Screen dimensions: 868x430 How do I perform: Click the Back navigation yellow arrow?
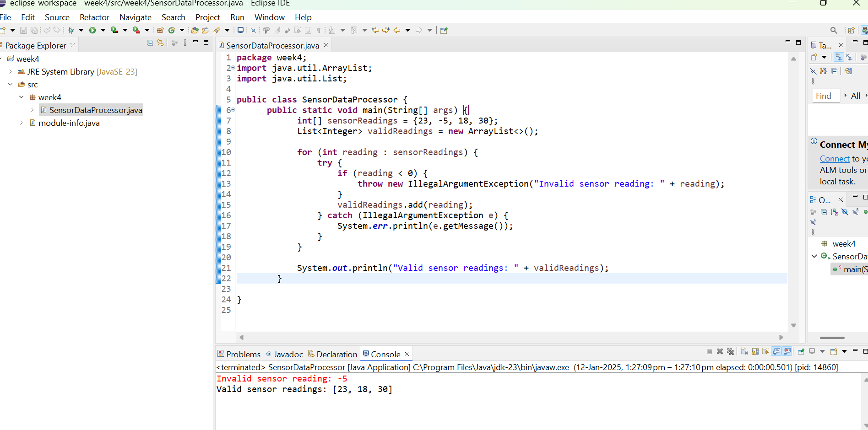pos(397,30)
